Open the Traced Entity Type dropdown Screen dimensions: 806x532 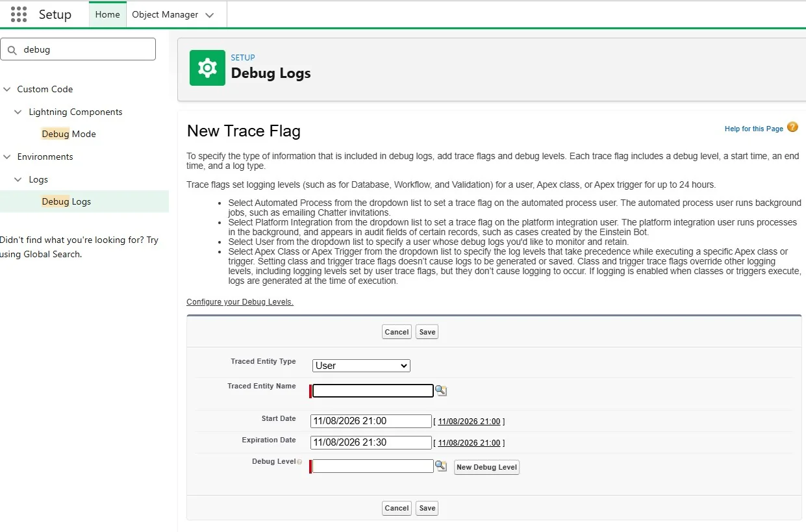[361, 366]
